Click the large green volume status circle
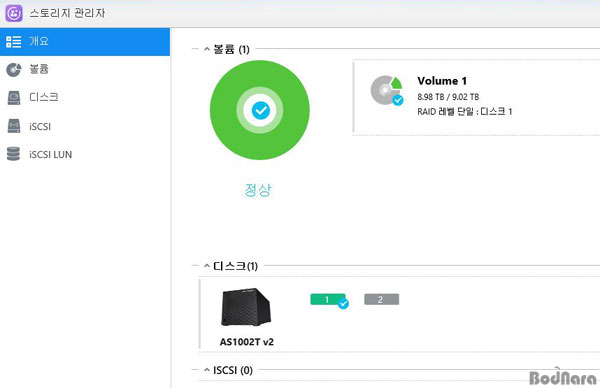Image resolution: width=600 pixels, height=388 pixels. pos(260,110)
